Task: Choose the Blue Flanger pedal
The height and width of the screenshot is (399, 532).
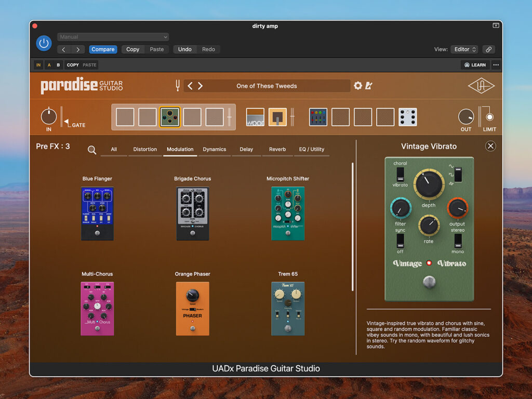Action: [x=97, y=214]
